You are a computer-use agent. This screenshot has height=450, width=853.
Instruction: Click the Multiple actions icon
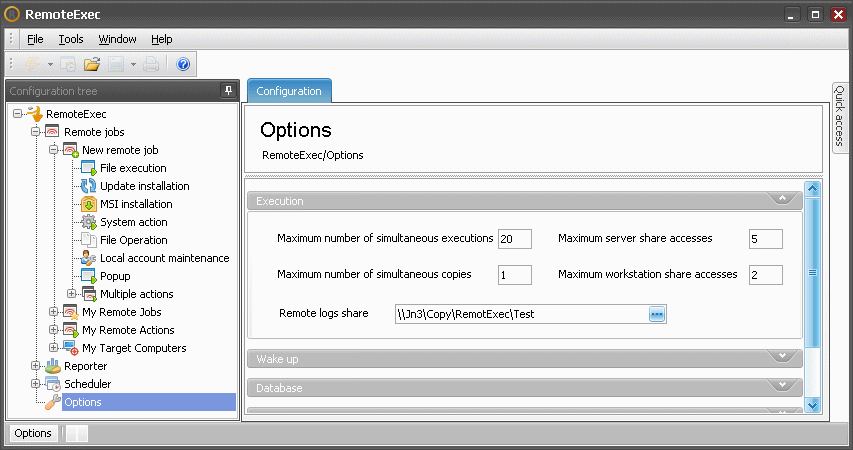coord(89,294)
